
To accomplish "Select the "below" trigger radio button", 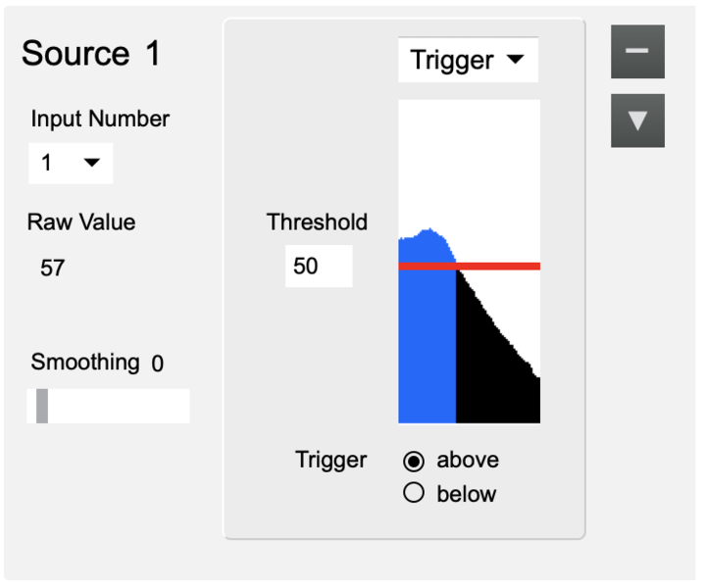I will (414, 494).
